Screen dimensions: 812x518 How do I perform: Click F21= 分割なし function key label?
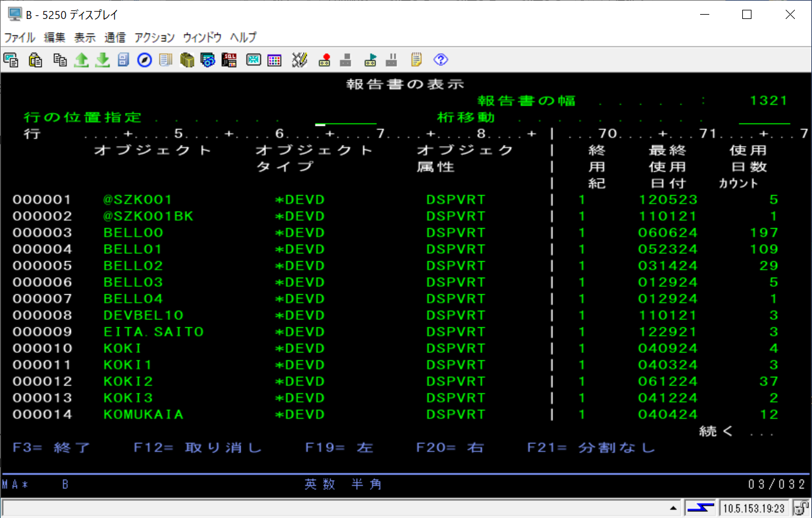(591, 448)
